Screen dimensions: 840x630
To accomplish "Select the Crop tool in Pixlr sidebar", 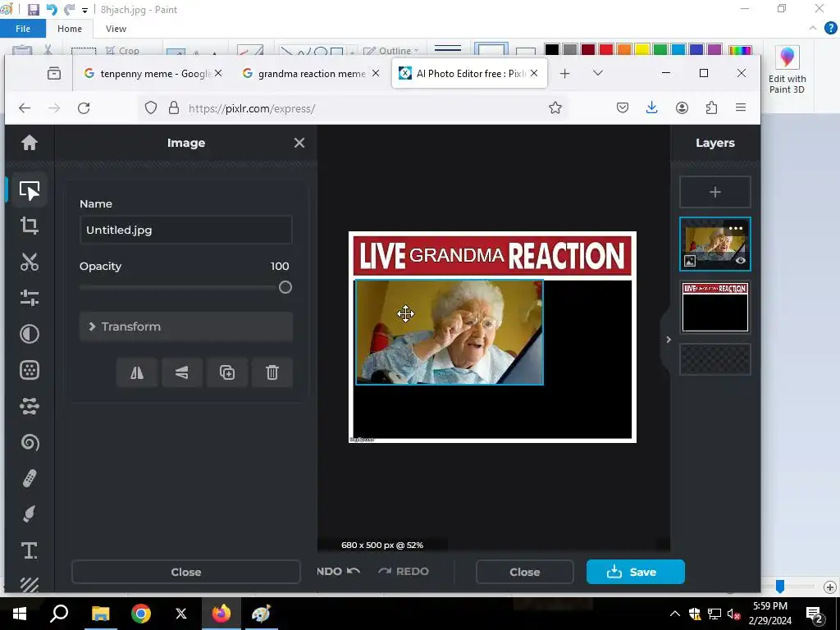I will (x=30, y=226).
